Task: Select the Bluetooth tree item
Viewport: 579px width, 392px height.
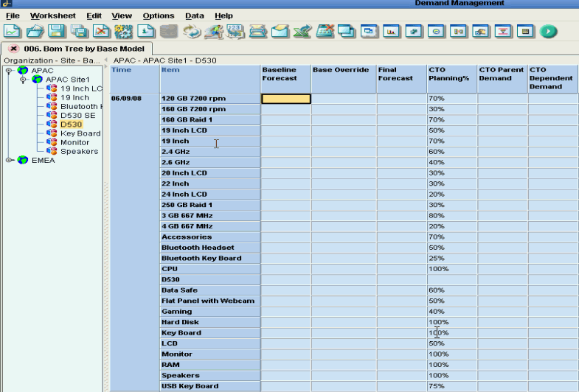Action: click(81, 106)
